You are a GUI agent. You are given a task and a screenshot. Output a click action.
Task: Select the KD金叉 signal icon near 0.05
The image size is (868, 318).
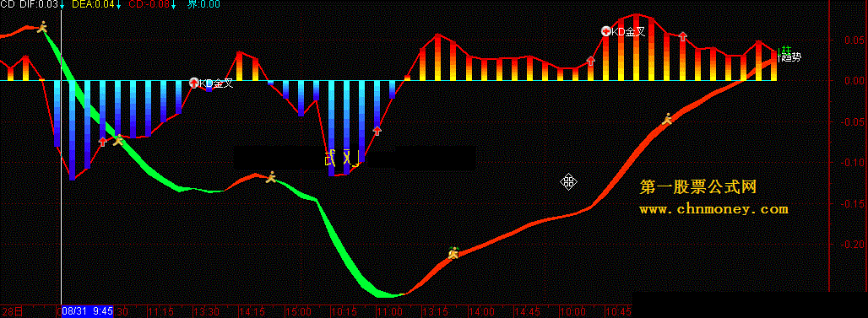point(606,31)
